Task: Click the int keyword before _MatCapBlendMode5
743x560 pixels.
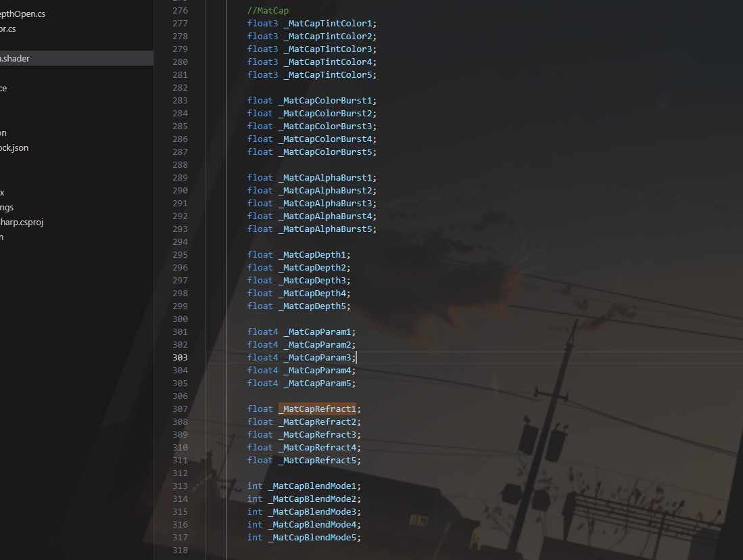Action: pos(255,538)
